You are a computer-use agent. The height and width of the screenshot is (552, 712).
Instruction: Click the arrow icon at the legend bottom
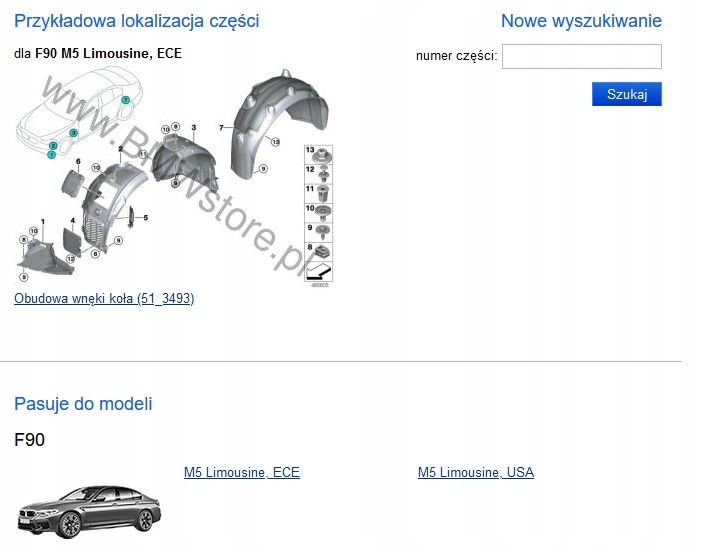pyautogui.click(x=318, y=271)
